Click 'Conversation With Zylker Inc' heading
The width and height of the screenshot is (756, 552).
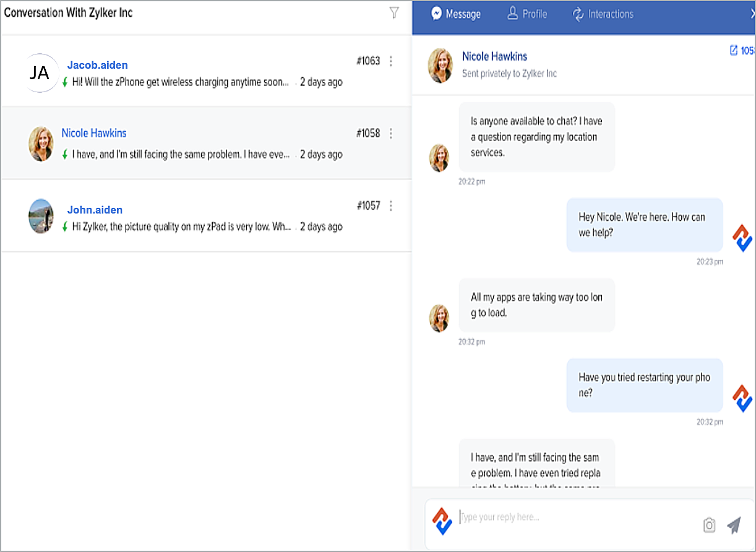pos(68,12)
